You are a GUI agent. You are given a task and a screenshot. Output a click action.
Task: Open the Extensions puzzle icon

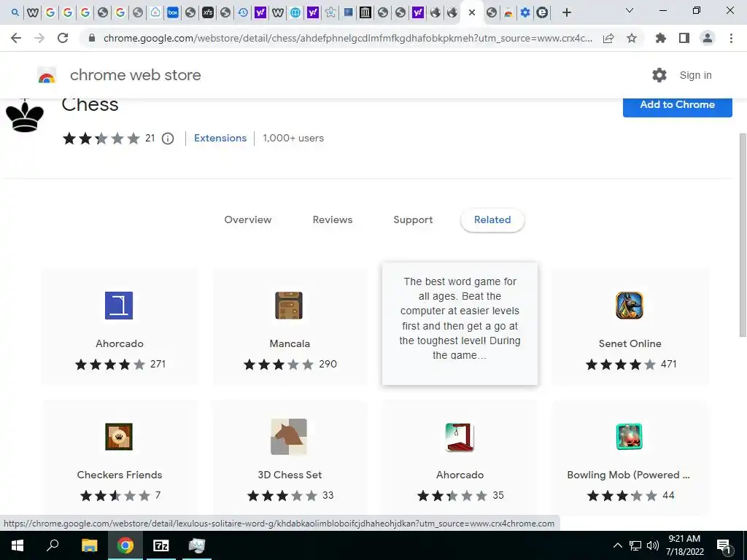tap(661, 38)
